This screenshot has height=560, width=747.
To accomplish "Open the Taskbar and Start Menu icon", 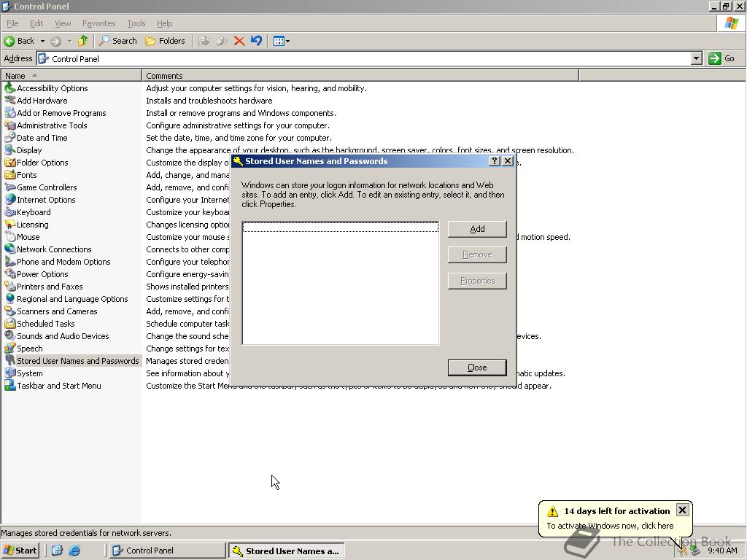I will pyautogui.click(x=10, y=385).
